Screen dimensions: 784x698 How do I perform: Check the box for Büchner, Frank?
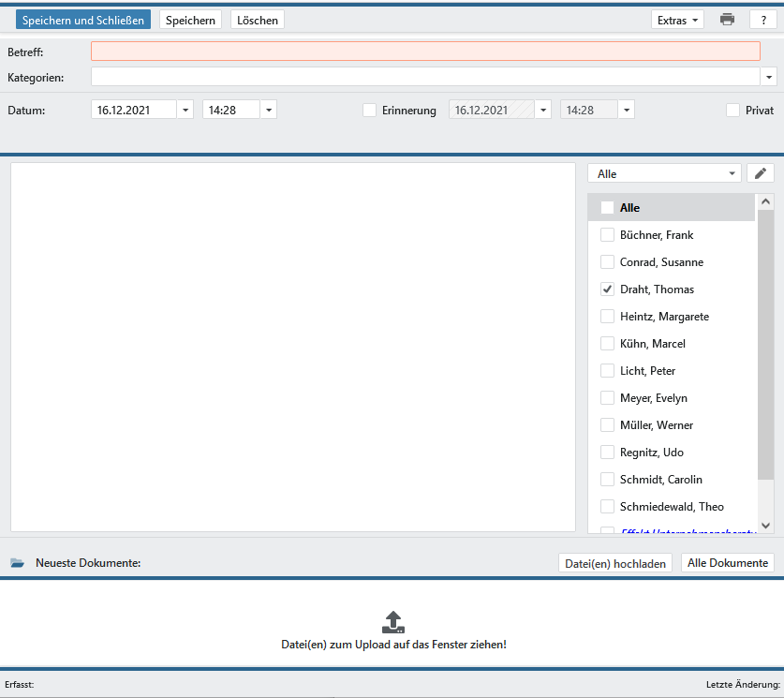(x=607, y=235)
